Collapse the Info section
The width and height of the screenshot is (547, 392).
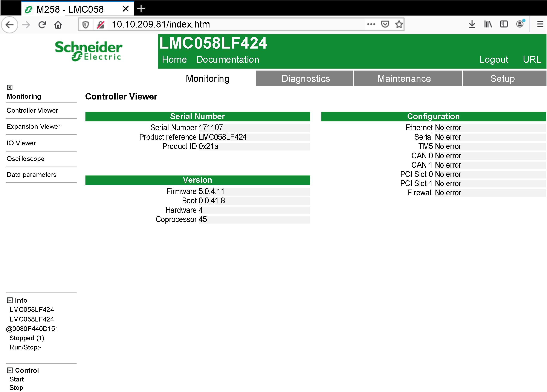10,300
